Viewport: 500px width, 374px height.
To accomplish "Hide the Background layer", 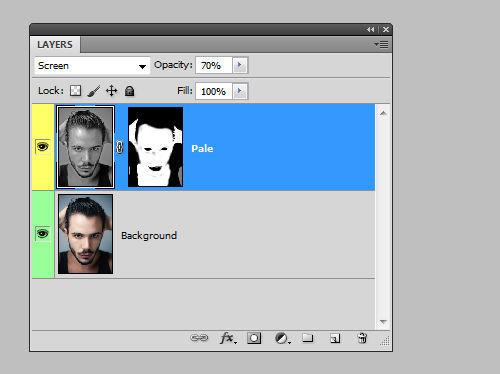I will 43,234.
